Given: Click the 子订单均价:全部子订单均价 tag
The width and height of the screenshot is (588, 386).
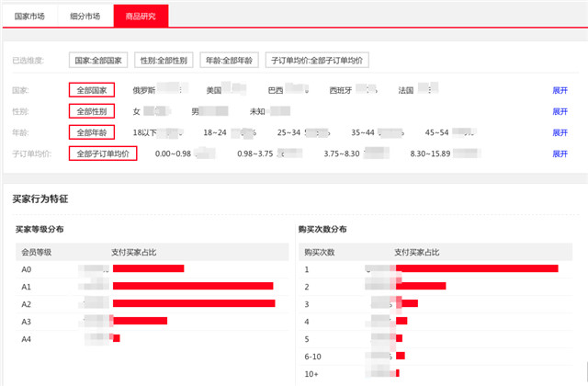Looking at the screenshot, I should (x=316, y=61).
